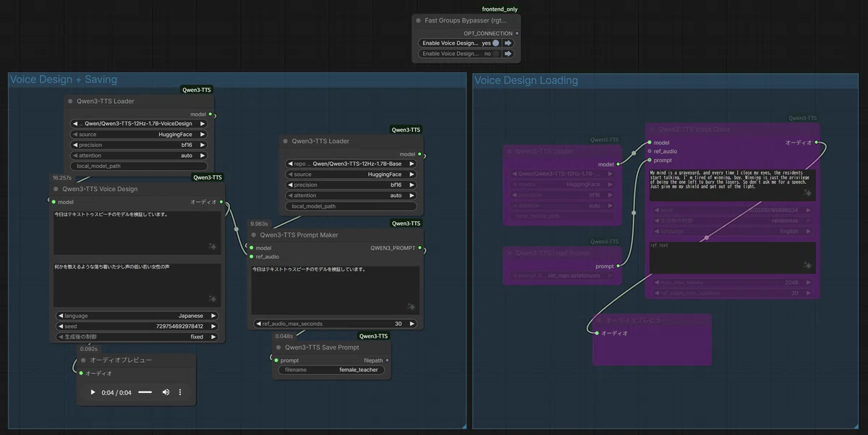Viewport: 868px width, 435px height.
Task: Collapse the オーディオプレビュー node in the Saving group
Action: point(83,360)
